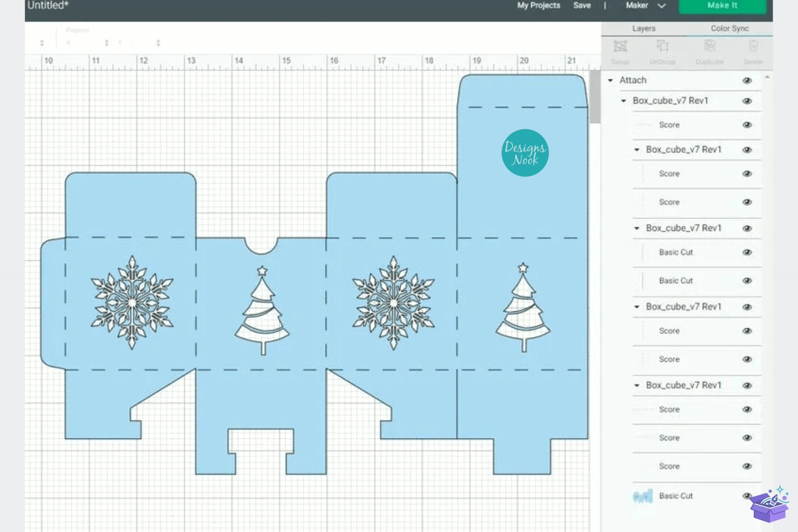Collapse the top Box_cube_v7 Rev1 group

(x=623, y=101)
